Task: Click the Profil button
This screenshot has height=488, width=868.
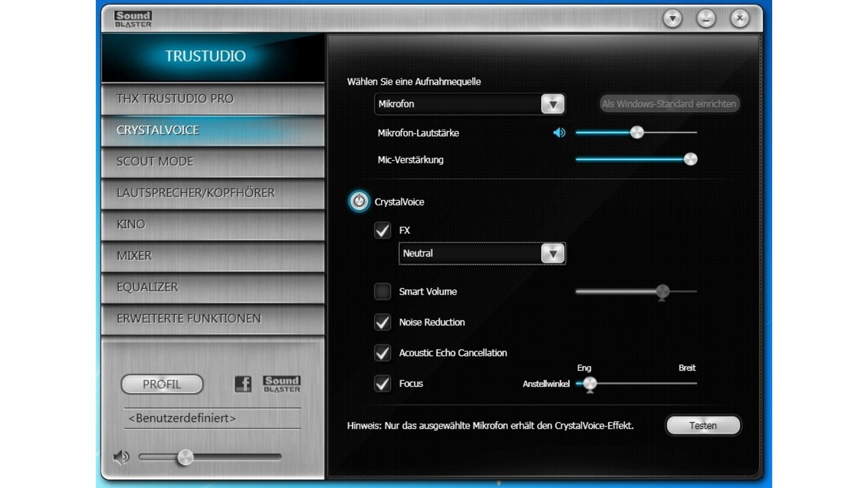Action: click(162, 384)
